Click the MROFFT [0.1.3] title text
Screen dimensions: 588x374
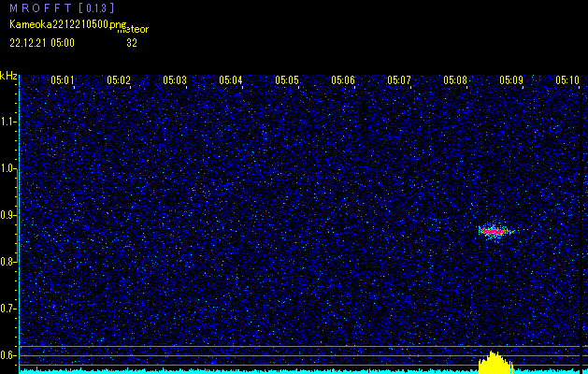(x=62, y=8)
